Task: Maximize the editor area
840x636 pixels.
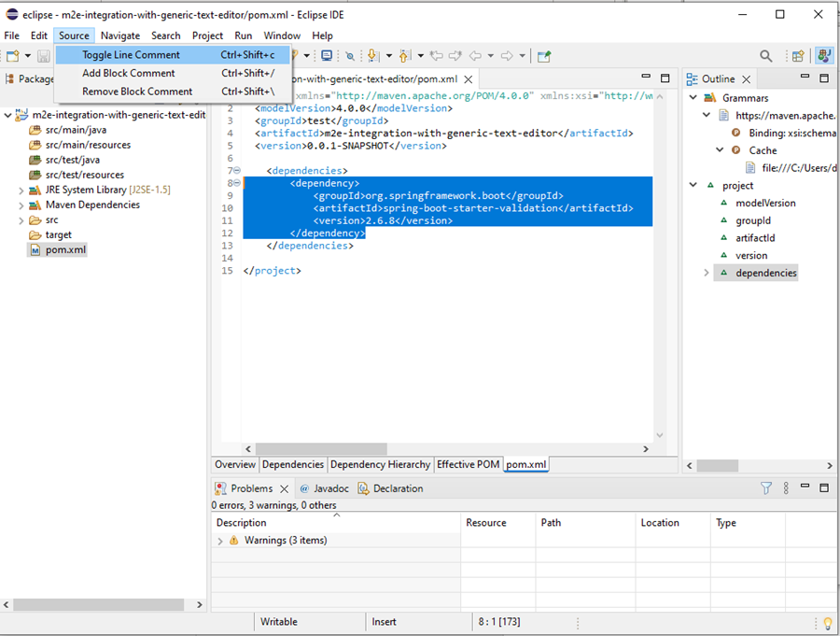Action: [665, 78]
